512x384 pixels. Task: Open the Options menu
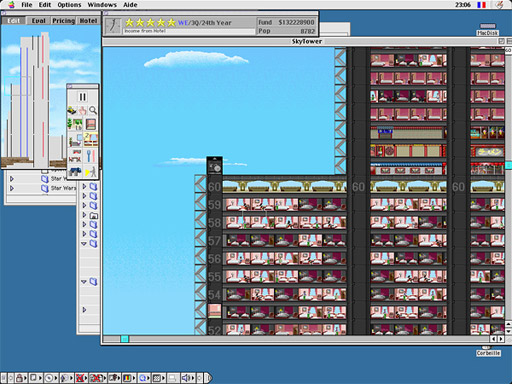click(69, 5)
